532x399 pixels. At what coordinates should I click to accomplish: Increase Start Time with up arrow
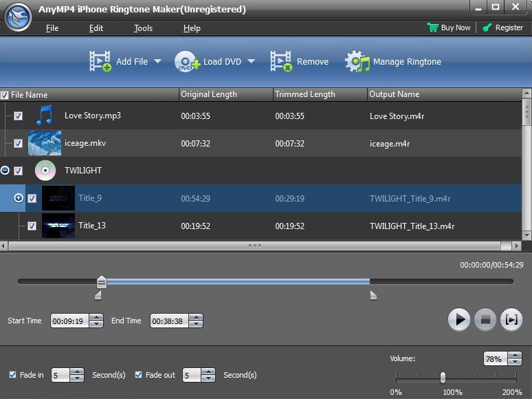(x=96, y=317)
